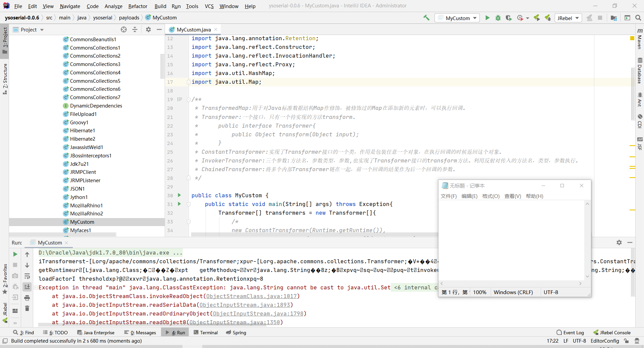Viewport: 644px width, 348px height.
Task: Click Notepad vertical scrollbar down arrow
Action: click(587, 276)
